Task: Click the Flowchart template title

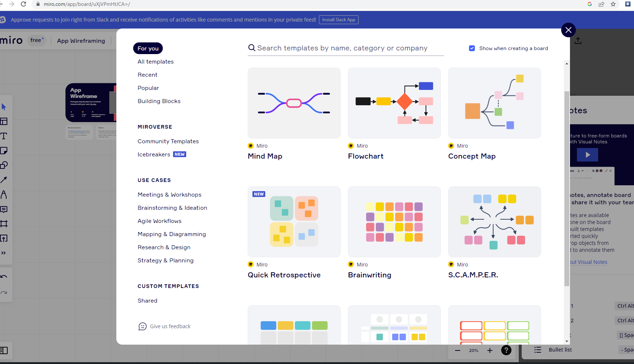Action: (x=365, y=156)
